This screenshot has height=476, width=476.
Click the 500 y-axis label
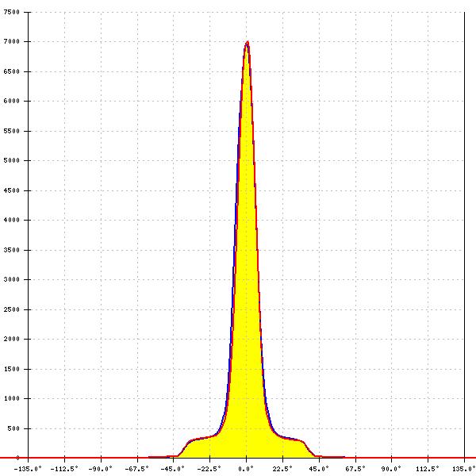click(x=13, y=428)
